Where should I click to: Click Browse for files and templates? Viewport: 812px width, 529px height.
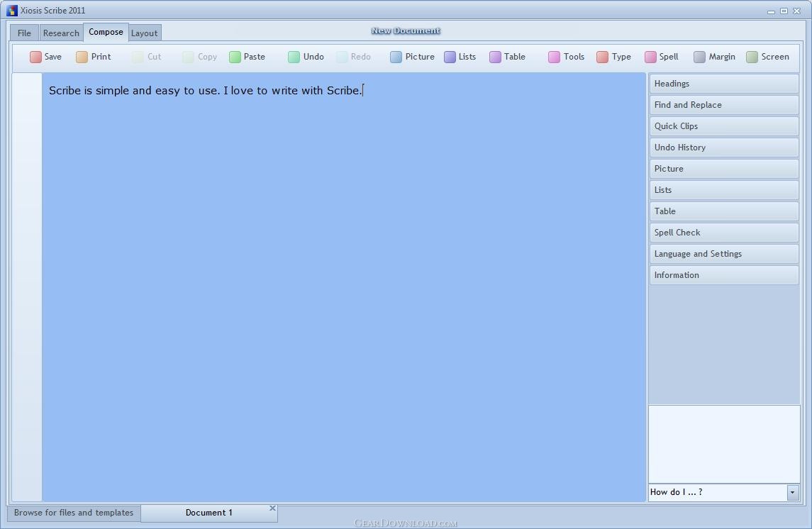74,513
